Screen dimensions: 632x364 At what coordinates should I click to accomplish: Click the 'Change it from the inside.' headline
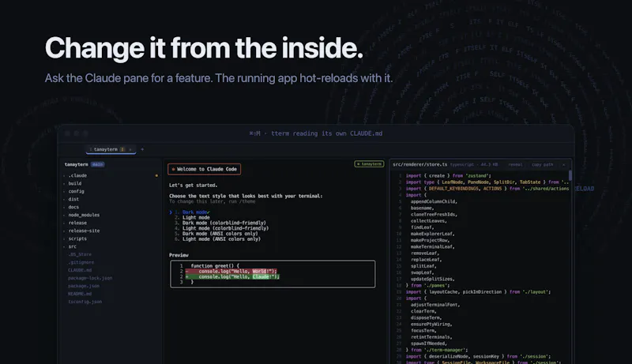pyautogui.click(x=204, y=48)
